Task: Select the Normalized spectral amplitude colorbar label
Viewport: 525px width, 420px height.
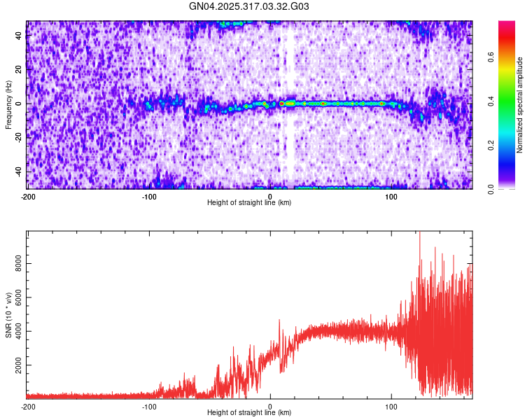Action: 520,105
